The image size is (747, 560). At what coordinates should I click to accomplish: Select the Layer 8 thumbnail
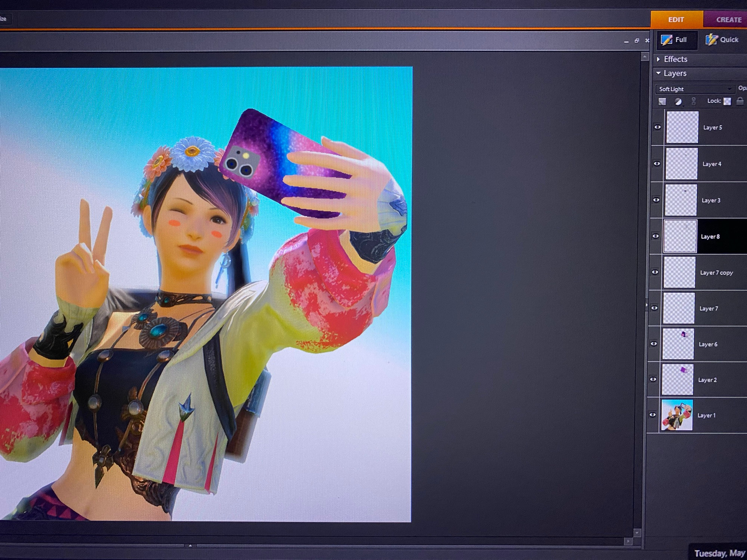pos(680,236)
